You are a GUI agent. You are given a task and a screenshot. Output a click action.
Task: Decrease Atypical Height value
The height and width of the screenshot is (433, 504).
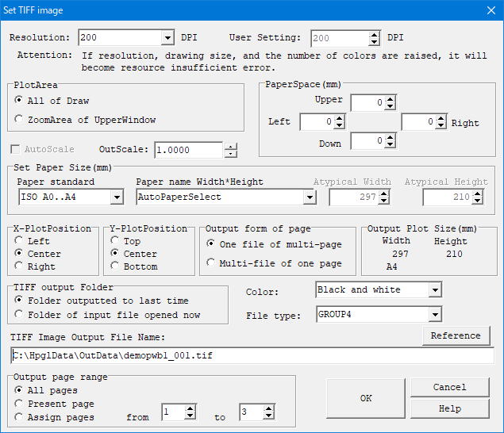tap(477, 201)
